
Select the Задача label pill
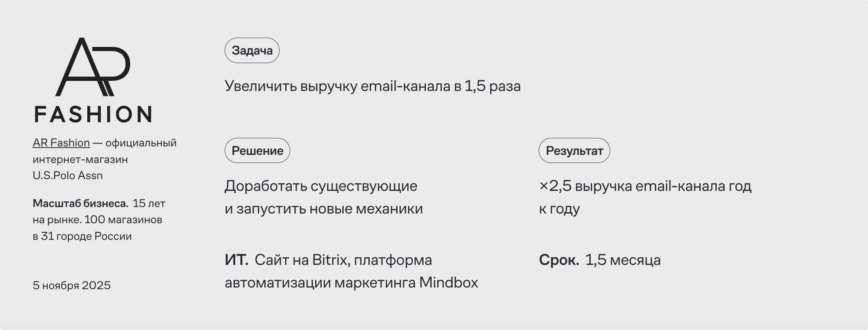252,51
